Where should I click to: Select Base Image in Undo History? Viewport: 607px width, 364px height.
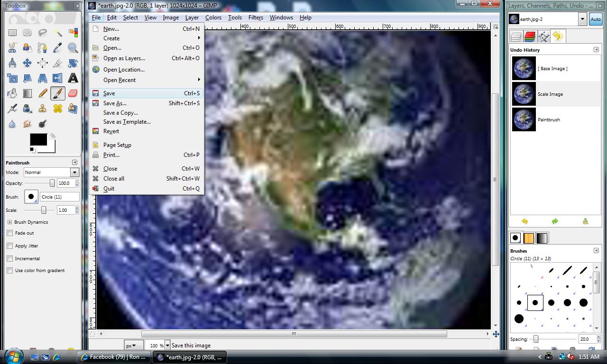pos(552,69)
